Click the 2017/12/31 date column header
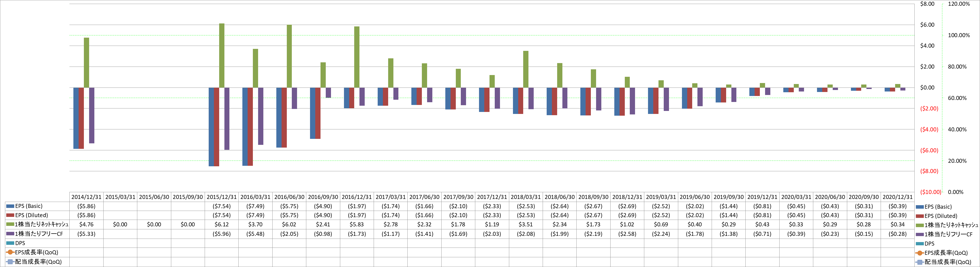The image size is (980, 267). (x=492, y=197)
